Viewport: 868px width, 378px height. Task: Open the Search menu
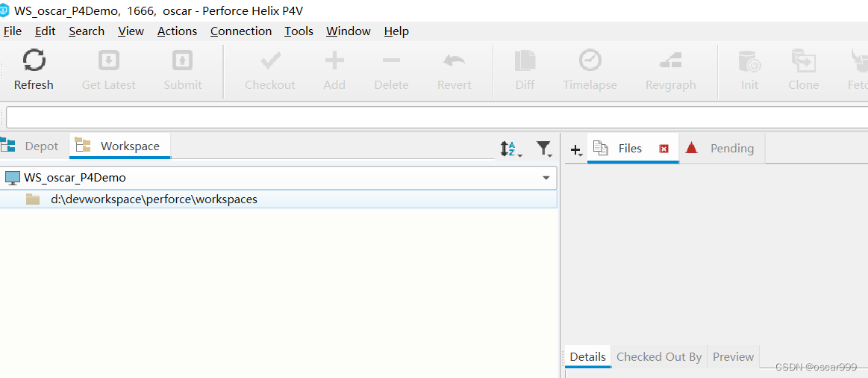(87, 31)
